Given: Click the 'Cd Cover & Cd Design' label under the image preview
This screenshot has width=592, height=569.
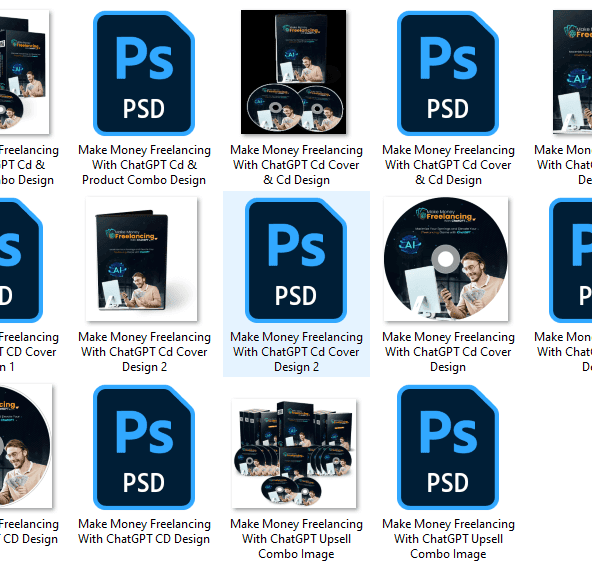Looking at the screenshot, I should click(296, 165).
